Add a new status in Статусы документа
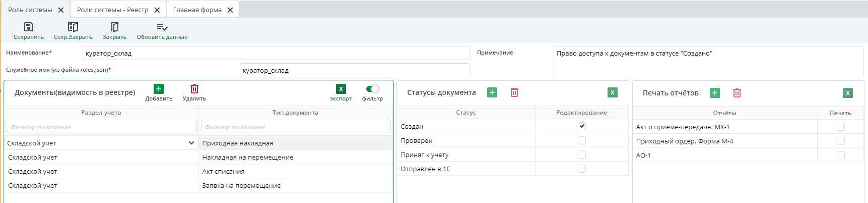 click(x=492, y=92)
